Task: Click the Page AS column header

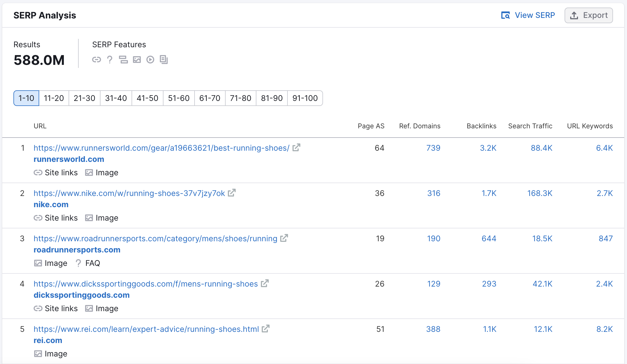Action: (371, 126)
